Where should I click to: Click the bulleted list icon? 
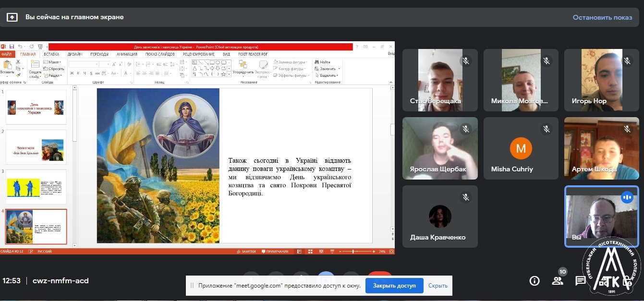pos(139,64)
